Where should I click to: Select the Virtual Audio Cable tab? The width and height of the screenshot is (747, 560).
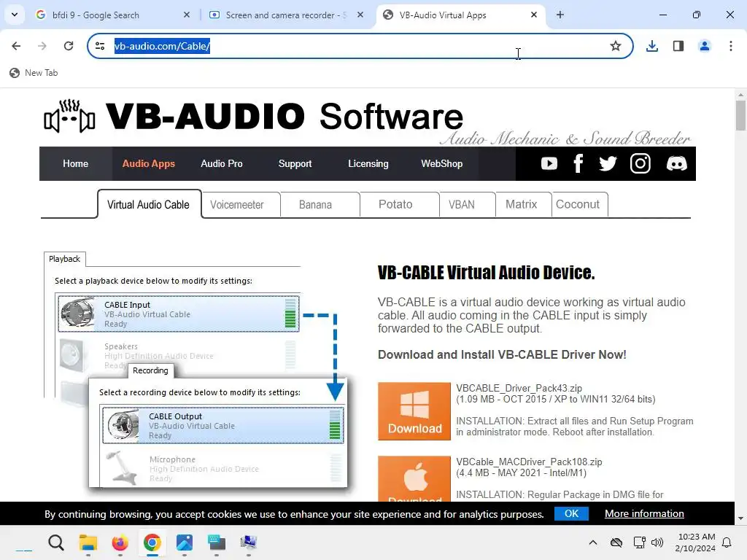coord(149,204)
